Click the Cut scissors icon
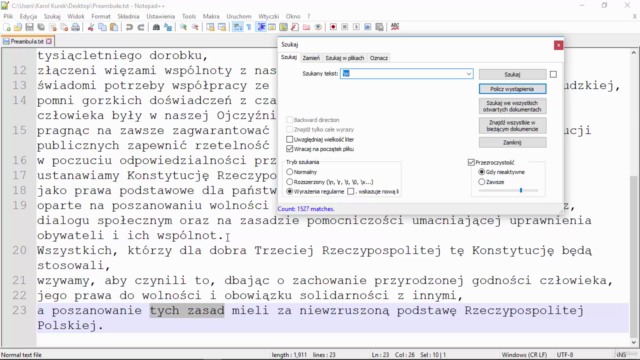 click(91, 27)
